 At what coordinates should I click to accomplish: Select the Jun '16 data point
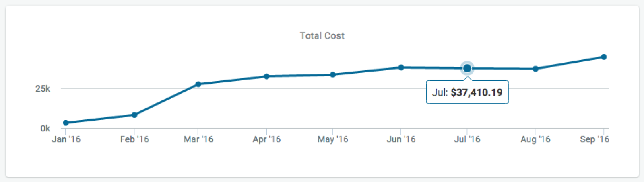point(401,67)
